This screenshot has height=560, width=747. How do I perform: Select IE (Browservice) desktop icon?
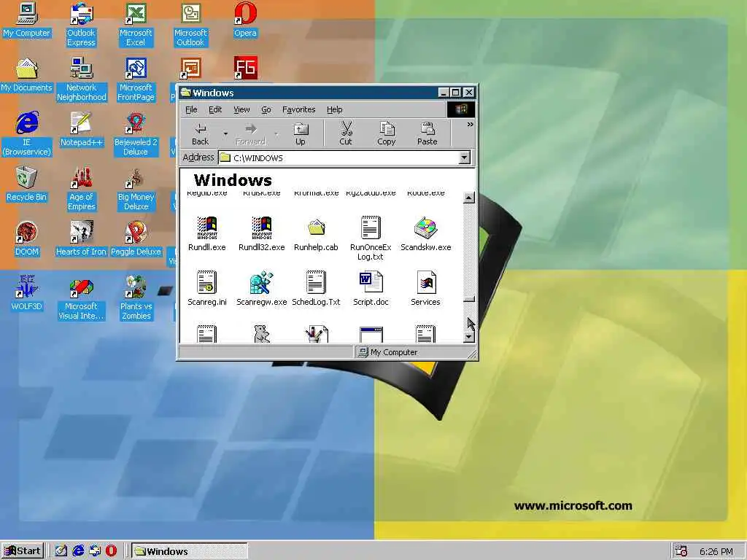coord(27,134)
